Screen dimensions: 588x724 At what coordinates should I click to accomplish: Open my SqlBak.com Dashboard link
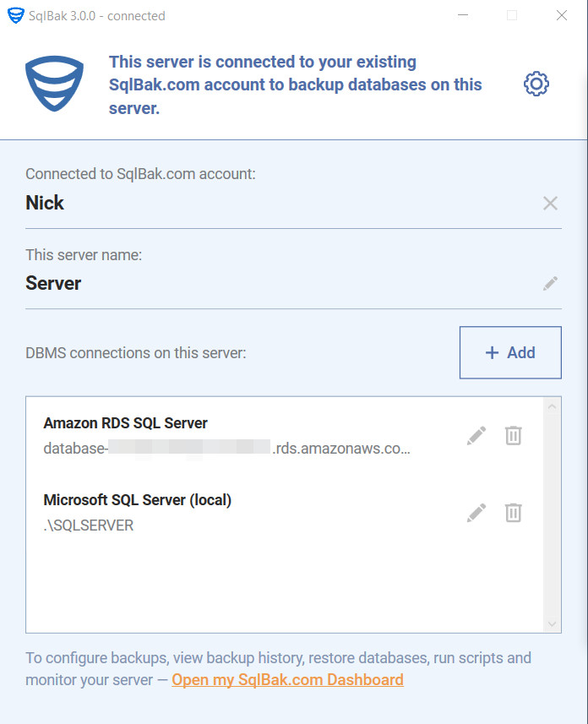tap(288, 680)
